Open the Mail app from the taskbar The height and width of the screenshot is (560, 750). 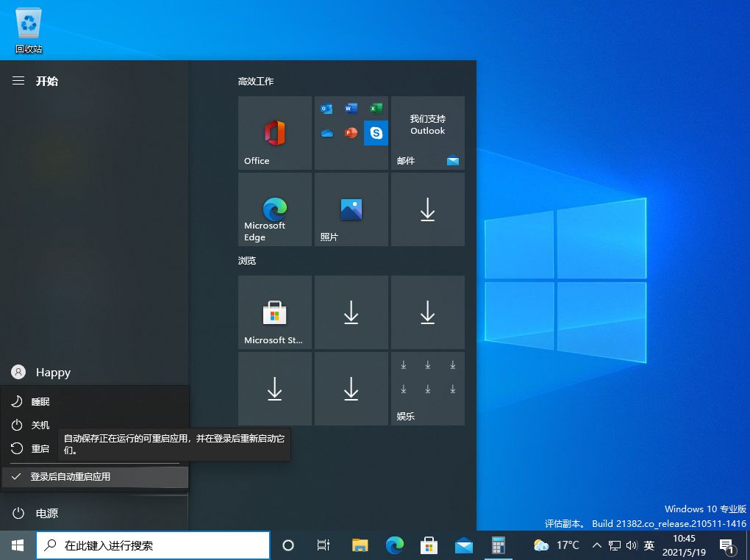click(x=463, y=545)
